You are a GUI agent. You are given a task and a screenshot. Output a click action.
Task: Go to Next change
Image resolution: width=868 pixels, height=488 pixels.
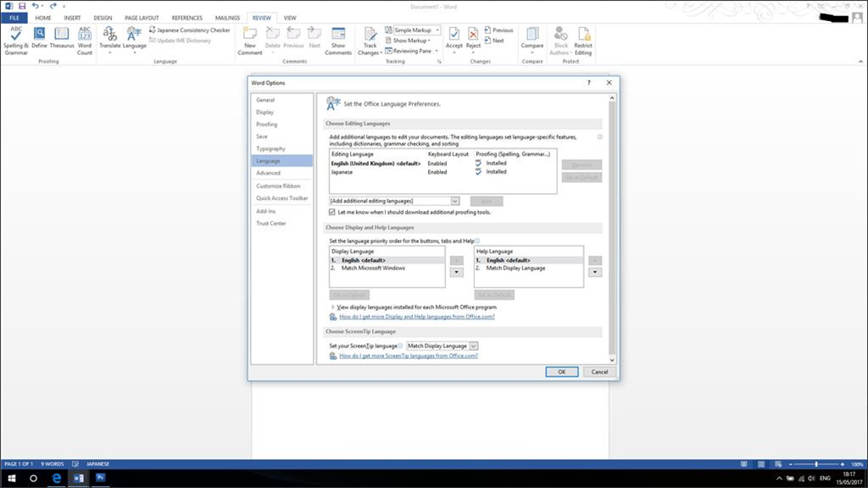[494, 41]
